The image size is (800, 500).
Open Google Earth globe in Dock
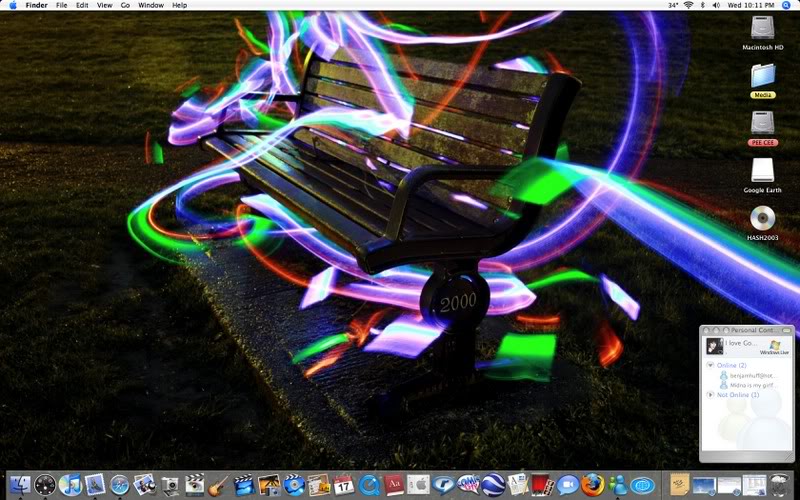(493, 485)
